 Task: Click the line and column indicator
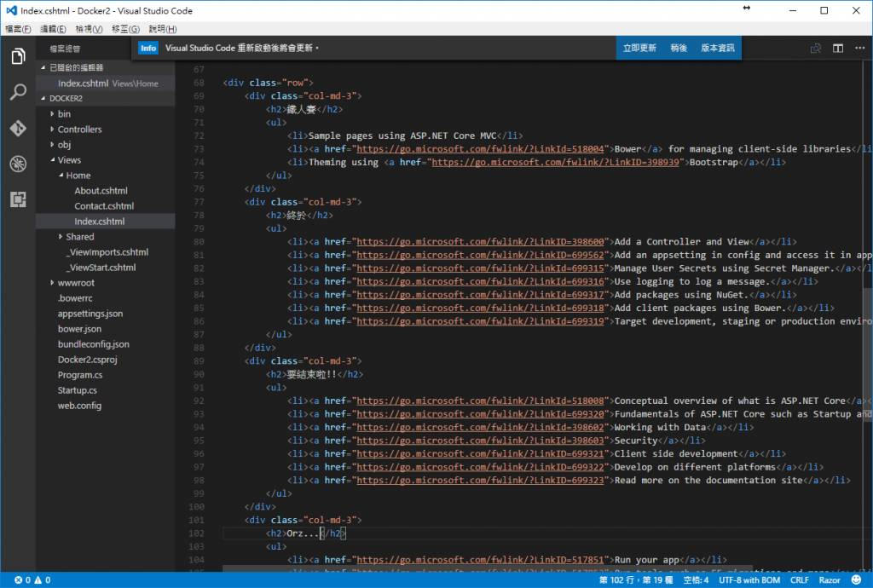(636, 579)
